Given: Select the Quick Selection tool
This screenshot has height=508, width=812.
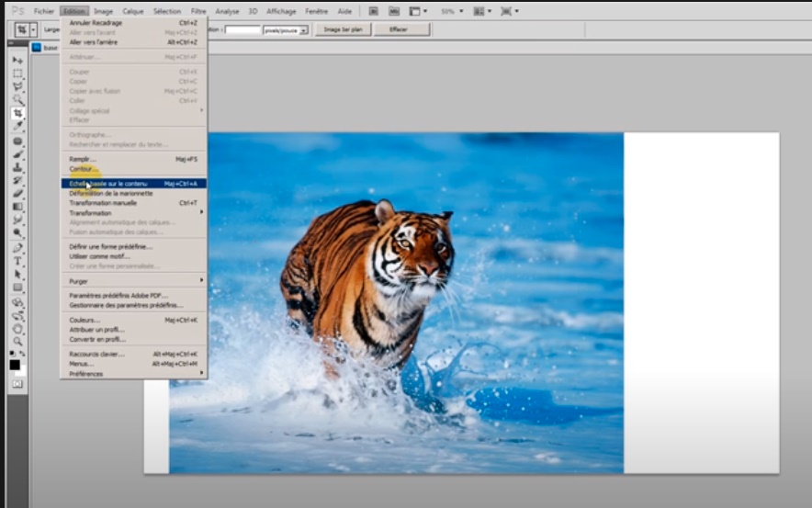Looking at the screenshot, I should 17,99.
